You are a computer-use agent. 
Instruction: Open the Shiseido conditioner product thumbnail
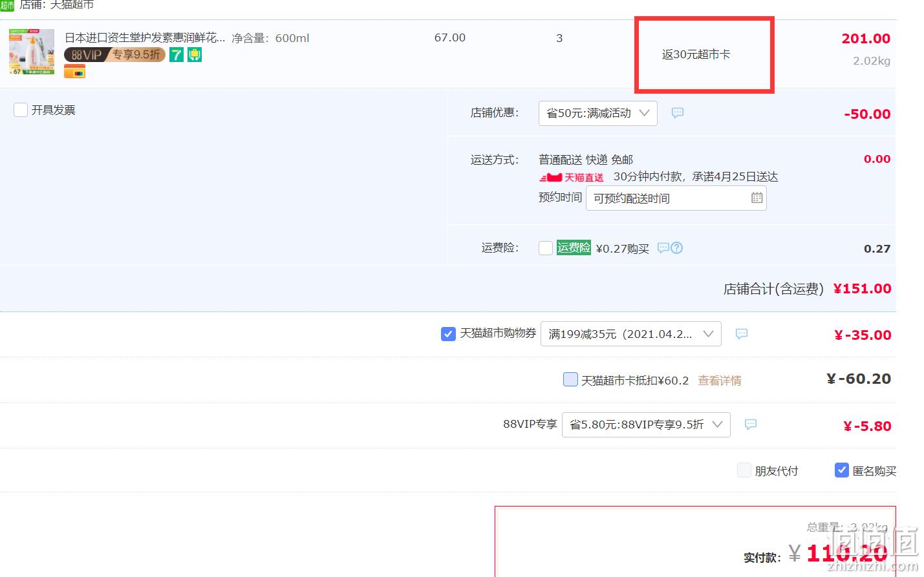click(x=32, y=52)
